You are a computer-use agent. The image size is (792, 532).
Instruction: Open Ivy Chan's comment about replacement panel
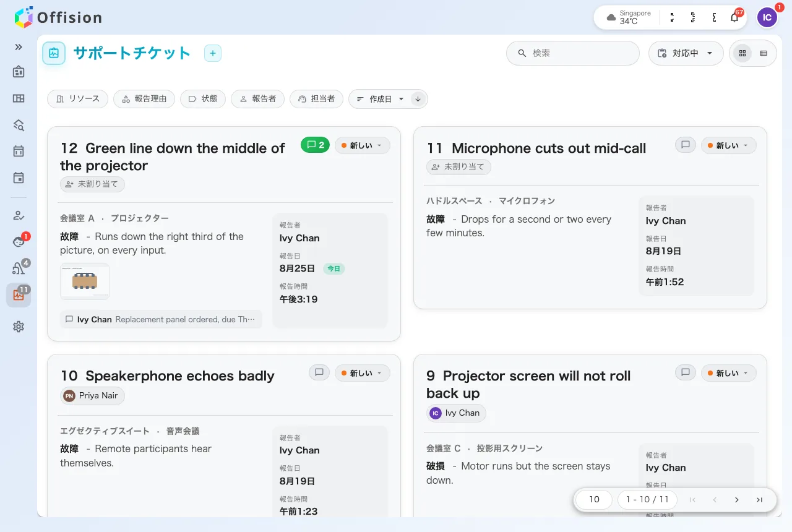point(161,320)
